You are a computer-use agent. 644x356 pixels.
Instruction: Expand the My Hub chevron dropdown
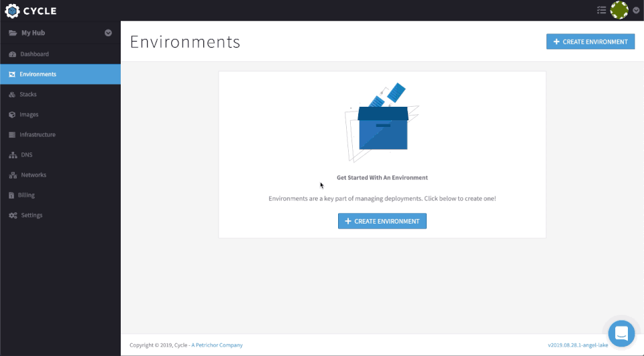click(x=108, y=33)
